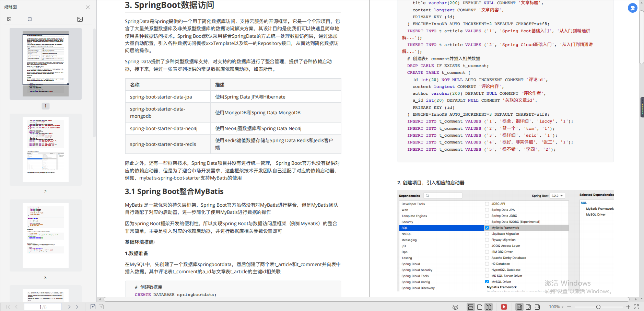
Task: Zoom in with the plus button
Action: (x=628, y=307)
